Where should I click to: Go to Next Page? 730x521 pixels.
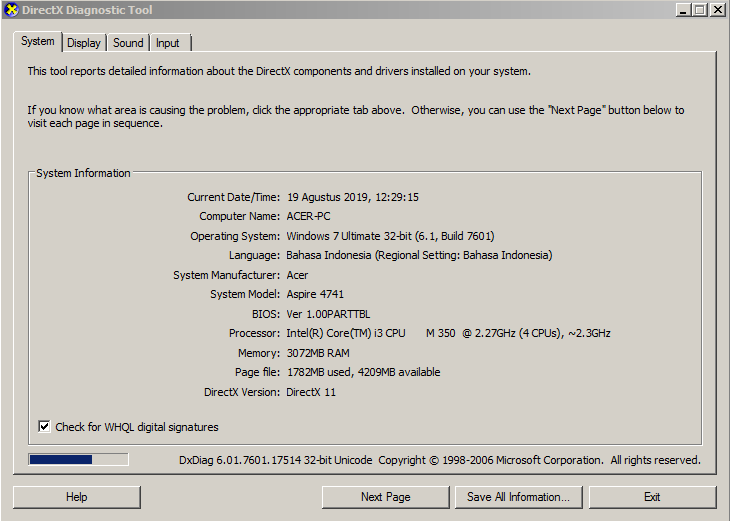pos(385,497)
